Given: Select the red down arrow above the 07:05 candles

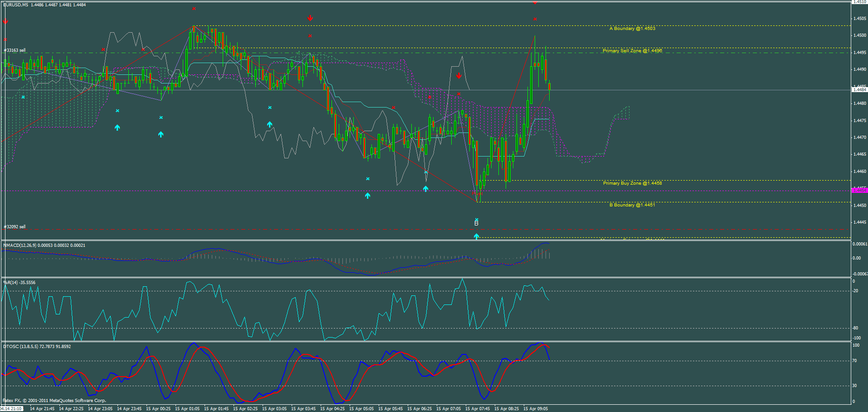Looking at the screenshot, I should coord(459,76).
